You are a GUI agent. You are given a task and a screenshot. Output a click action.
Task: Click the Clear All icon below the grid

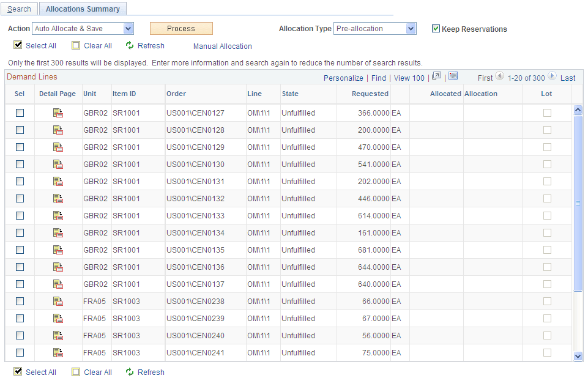tap(76, 372)
